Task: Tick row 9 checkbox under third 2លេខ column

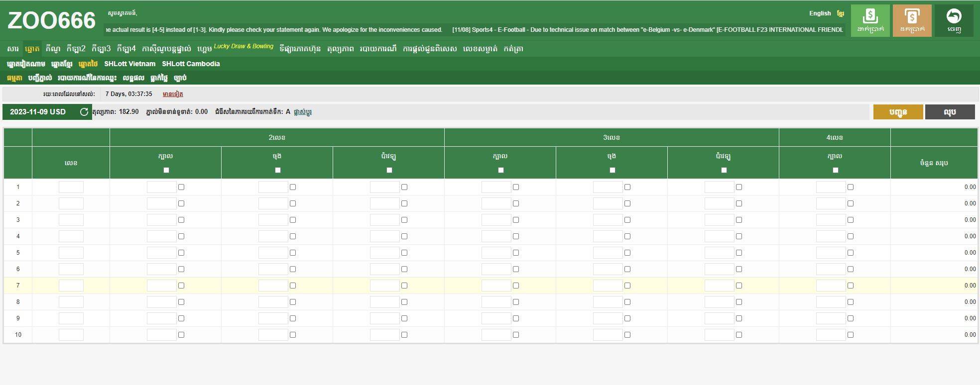Action: (x=404, y=318)
